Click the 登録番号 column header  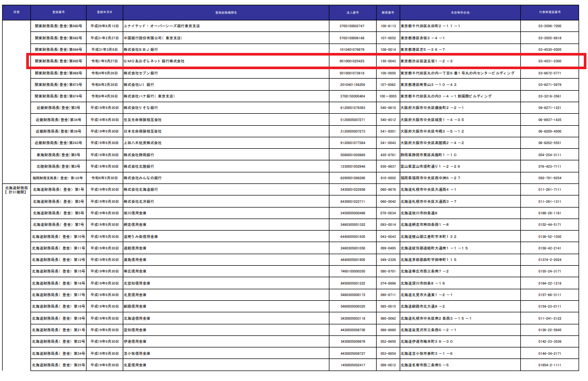59,12
